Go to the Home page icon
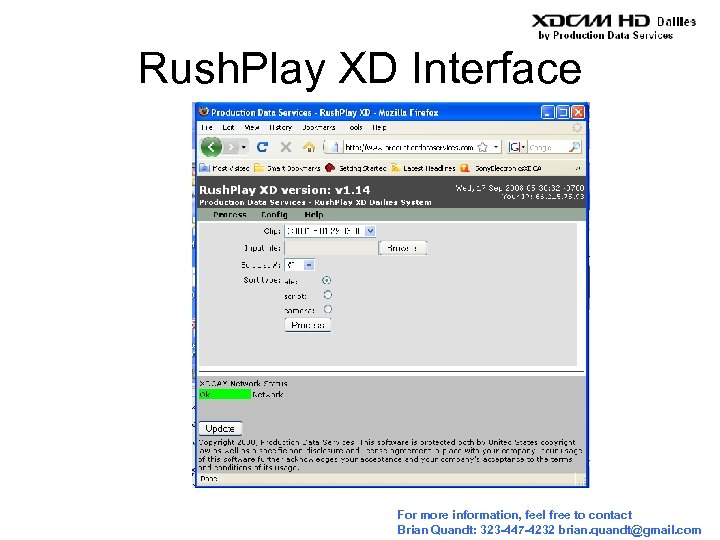This screenshot has width=720, height=540. coord(309,147)
